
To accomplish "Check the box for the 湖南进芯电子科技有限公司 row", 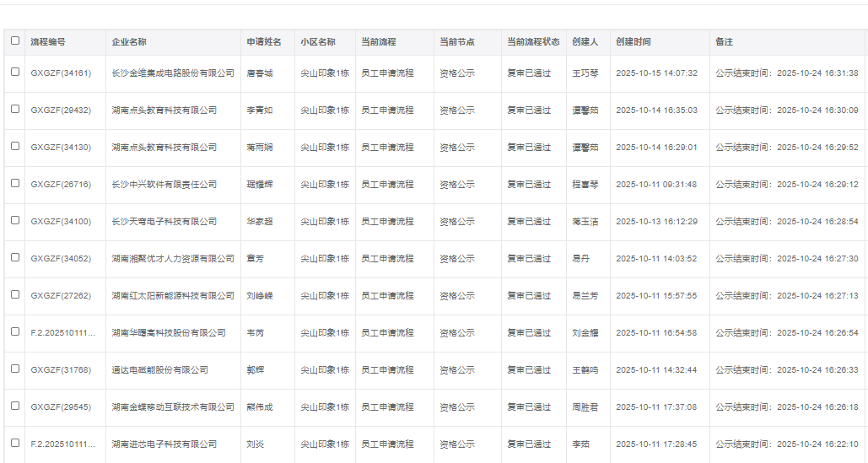I will pos(15,444).
